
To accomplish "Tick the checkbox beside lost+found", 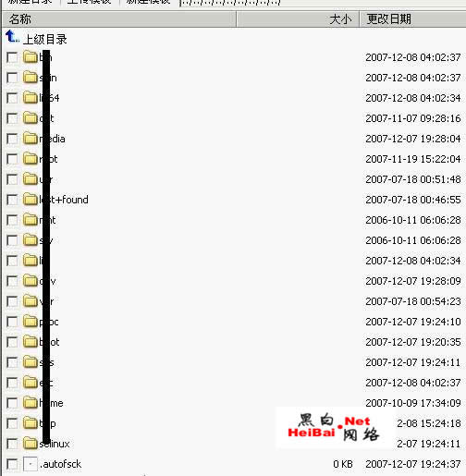I will coord(12,200).
